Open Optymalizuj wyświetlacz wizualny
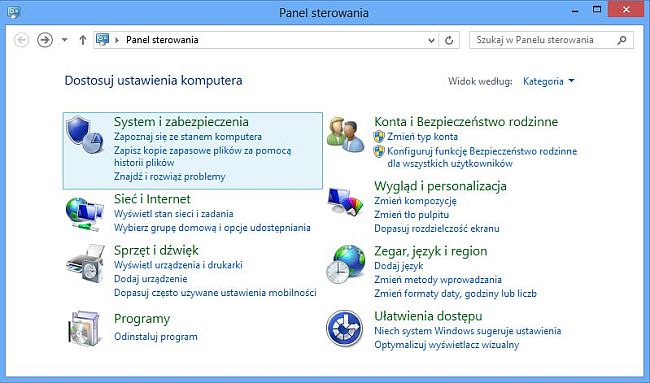650x383 pixels. 446,345
